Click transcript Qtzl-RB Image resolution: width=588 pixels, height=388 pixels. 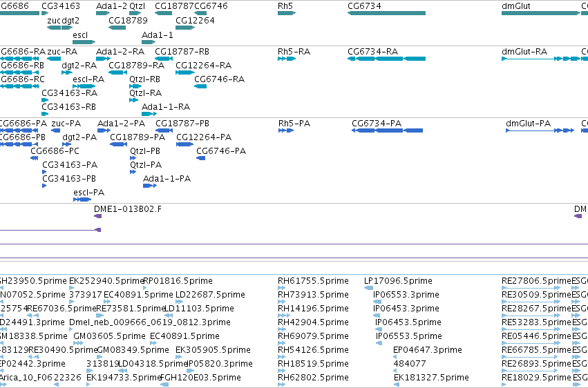click(135, 86)
